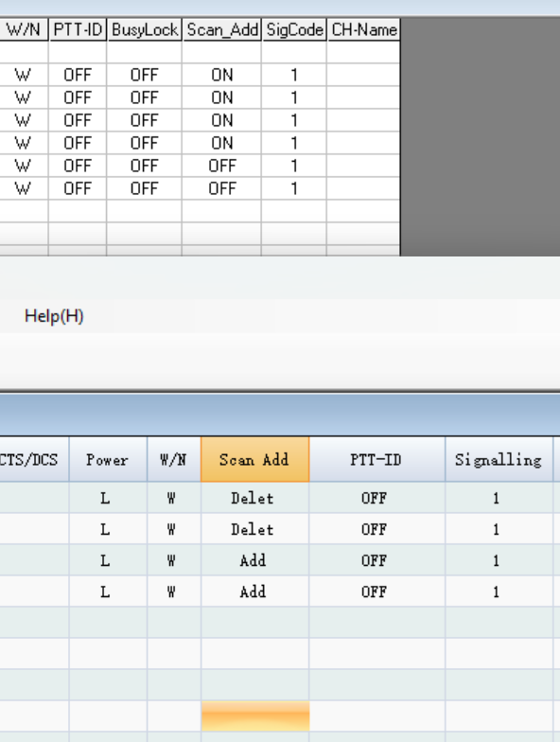Screen dimensions: 560x742
Task: Click the W/N header in lower table
Action: [x=174, y=460]
